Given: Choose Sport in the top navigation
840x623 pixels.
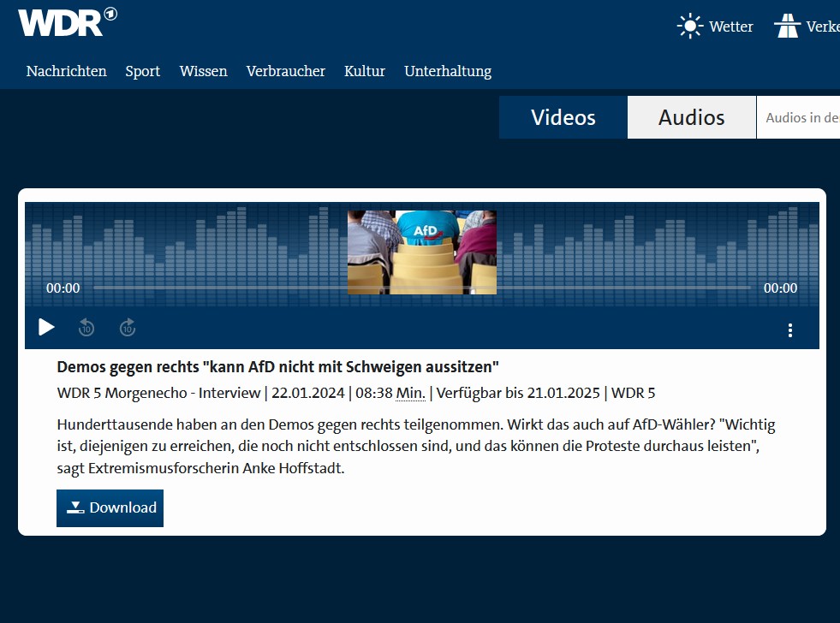Looking at the screenshot, I should (x=142, y=71).
